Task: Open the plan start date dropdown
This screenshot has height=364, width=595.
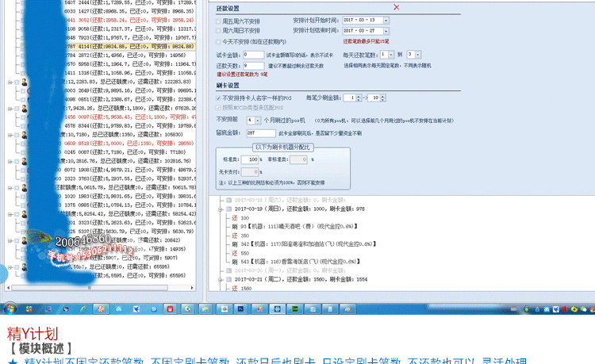Action: click(386, 20)
